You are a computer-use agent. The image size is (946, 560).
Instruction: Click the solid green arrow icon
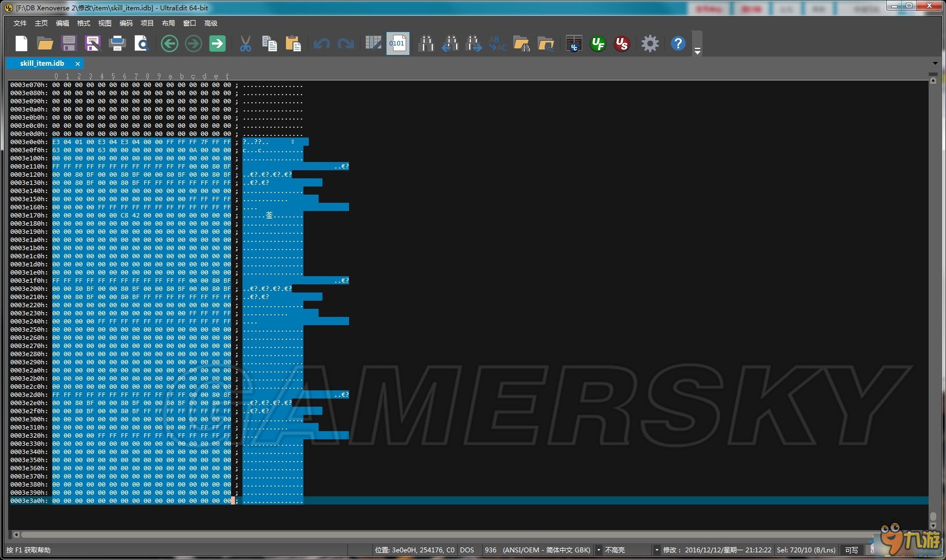pos(217,43)
